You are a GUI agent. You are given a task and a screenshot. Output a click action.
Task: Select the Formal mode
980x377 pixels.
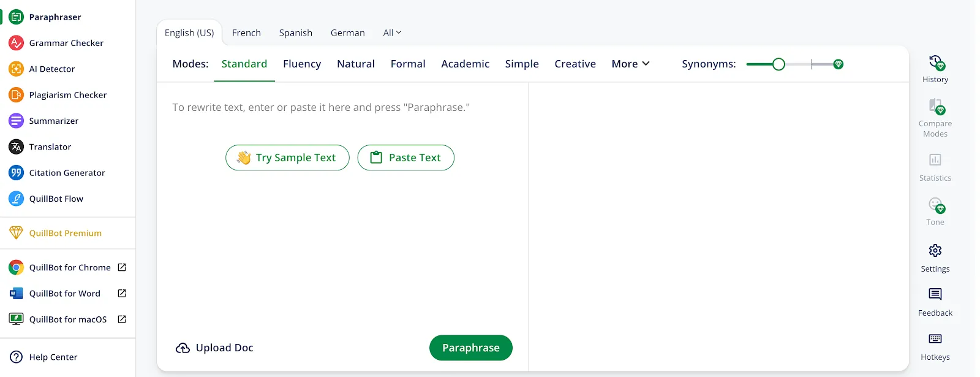408,64
